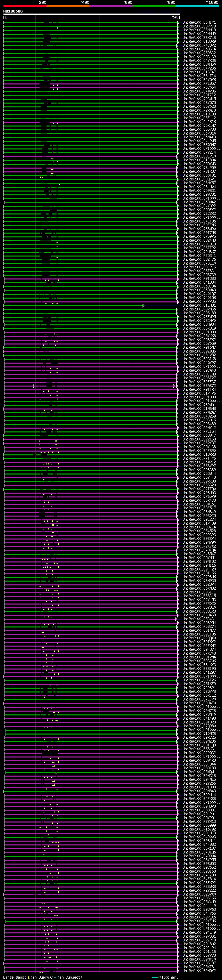Select the white AU190506 query bar

click(x=92, y=14)
